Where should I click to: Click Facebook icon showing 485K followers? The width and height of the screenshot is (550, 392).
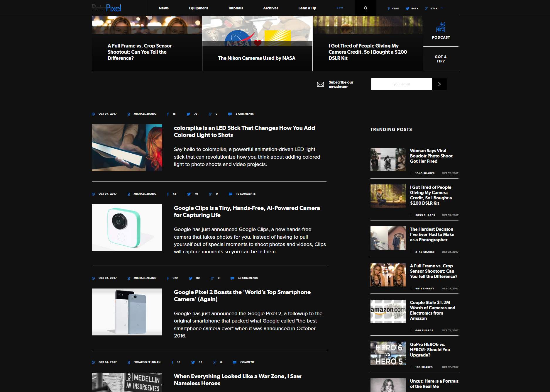(389, 9)
